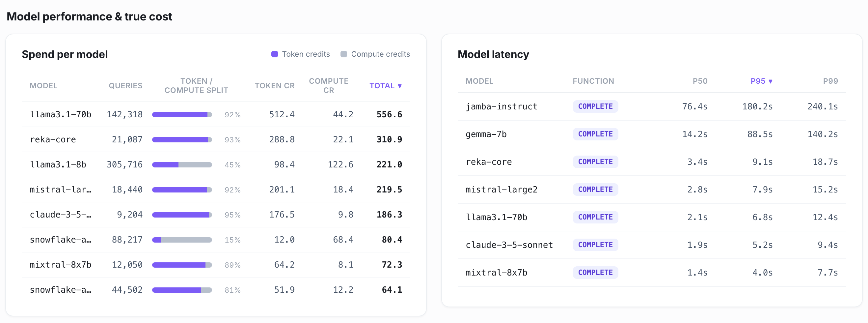Screen dimensions: 868x323
Task: Click the Spend per model heading
Action: point(65,54)
